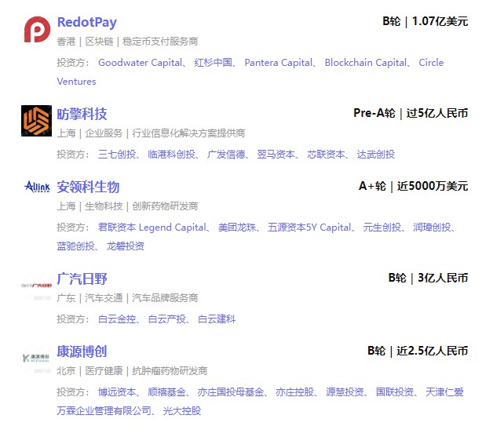Open investor 博远资本
This screenshot has width=504, height=437.
117,392
